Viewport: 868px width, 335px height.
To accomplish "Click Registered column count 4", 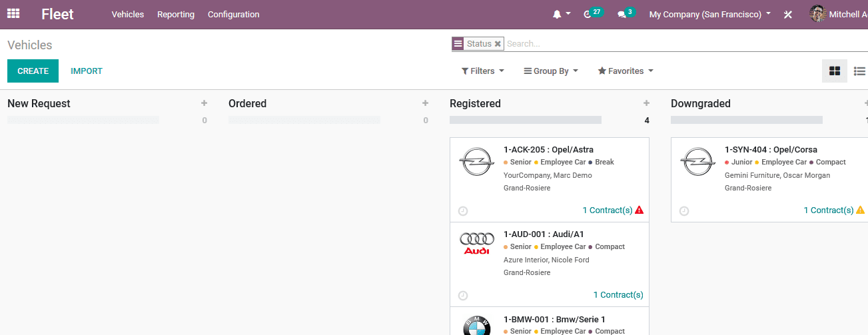I will [646, 121].
